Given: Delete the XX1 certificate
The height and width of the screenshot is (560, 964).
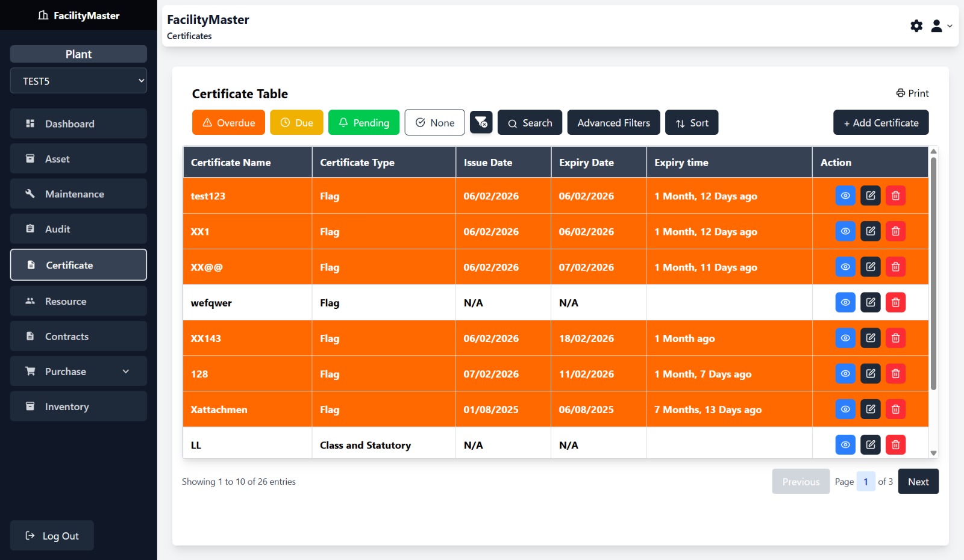Looking at the screenshot, I should pyautogui.click(x=895, y=231).
